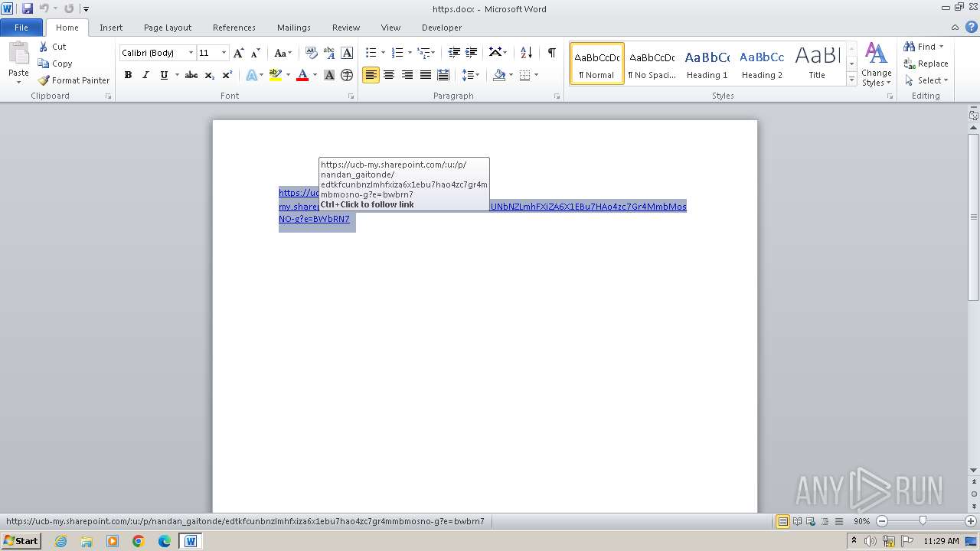Align the text right
Viewport: 980px width, 551px height.
[407, 75]
